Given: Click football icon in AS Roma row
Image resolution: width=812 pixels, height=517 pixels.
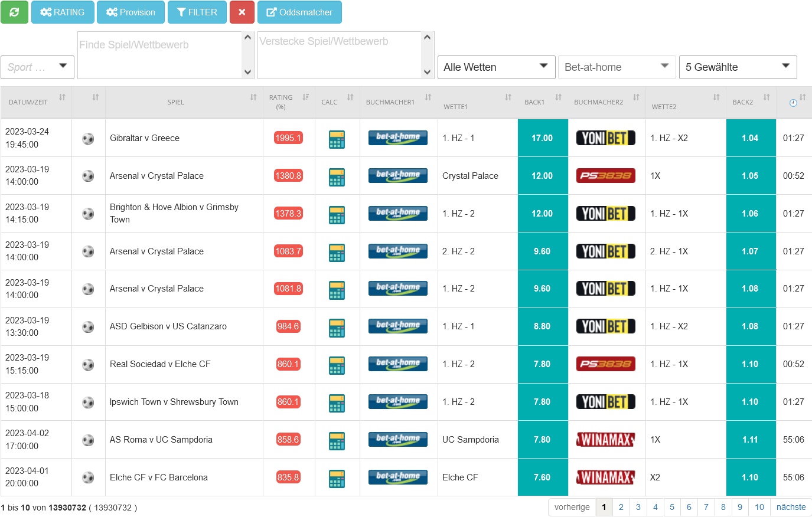Looking at the screenshot, I should (88, 440).
